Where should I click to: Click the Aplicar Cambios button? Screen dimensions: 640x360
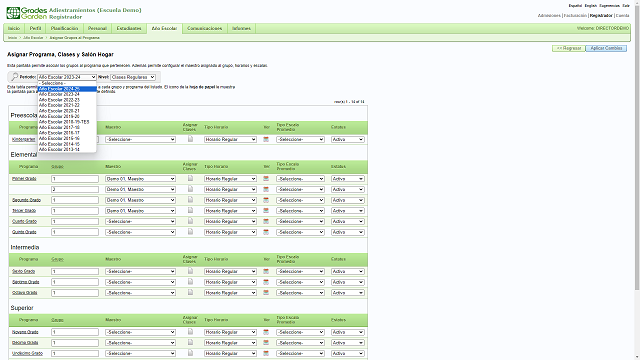tap(606, 48)
